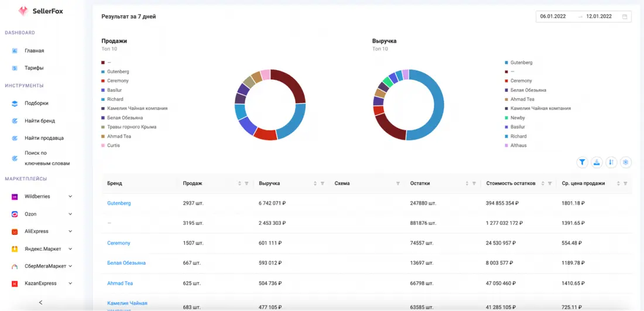
Task: Open the Подборки sidebar item
Action: pyautogui.click(x=36, y=104)
